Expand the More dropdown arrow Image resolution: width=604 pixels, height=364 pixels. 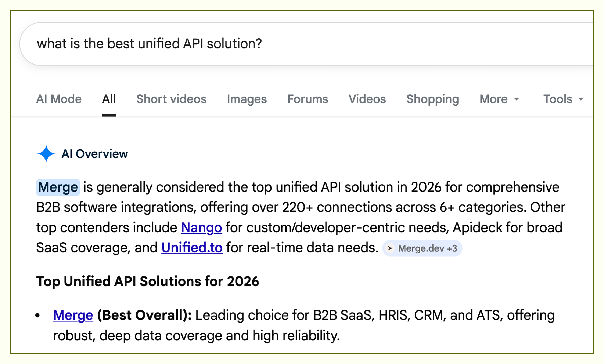[x=517, y=99]
